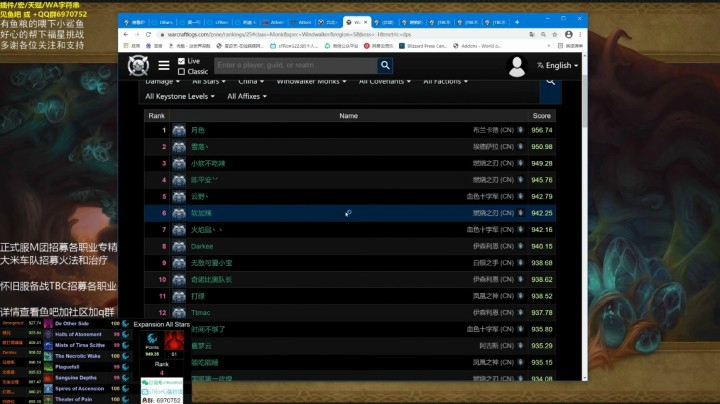
Task: Click Mists of Tirna Scithe in the overlay list
Action: pyautogui.click(x=80, y=345)
